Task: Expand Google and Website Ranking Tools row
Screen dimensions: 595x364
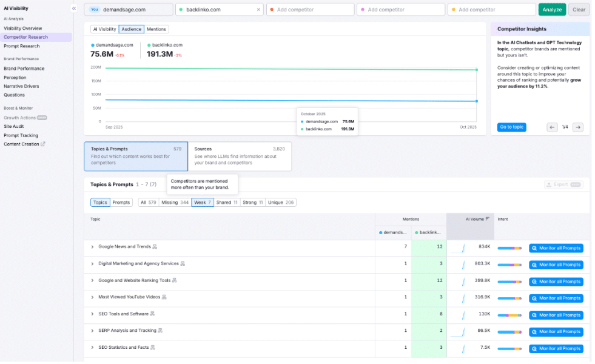Action: [x=93, y=281]
